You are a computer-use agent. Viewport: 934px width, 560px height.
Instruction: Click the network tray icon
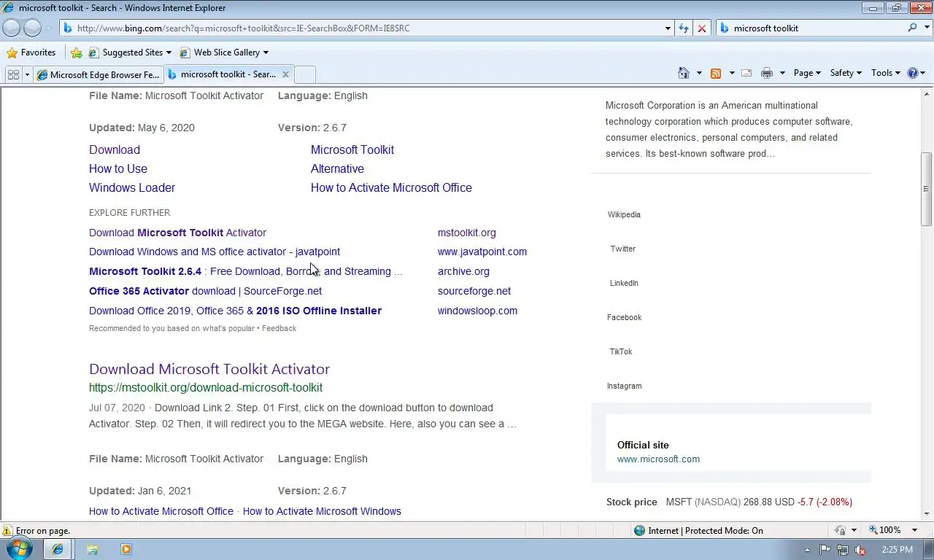[x=843, y=550]
